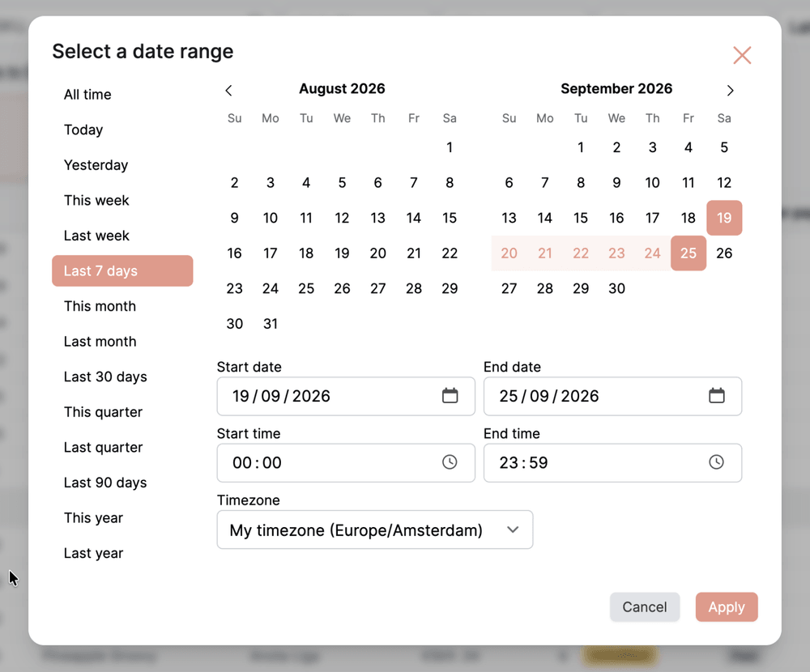
Task: Edit the Start time 00:00 field
Action: (346, 463)
